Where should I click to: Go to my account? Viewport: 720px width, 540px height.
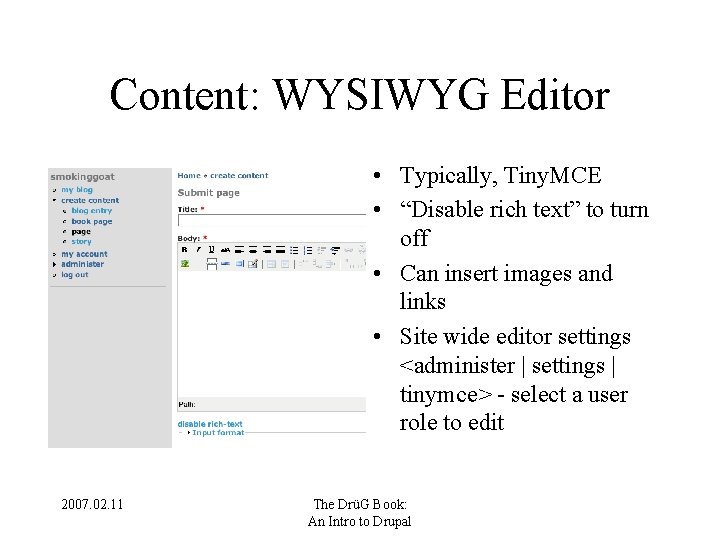click(84, 254)
